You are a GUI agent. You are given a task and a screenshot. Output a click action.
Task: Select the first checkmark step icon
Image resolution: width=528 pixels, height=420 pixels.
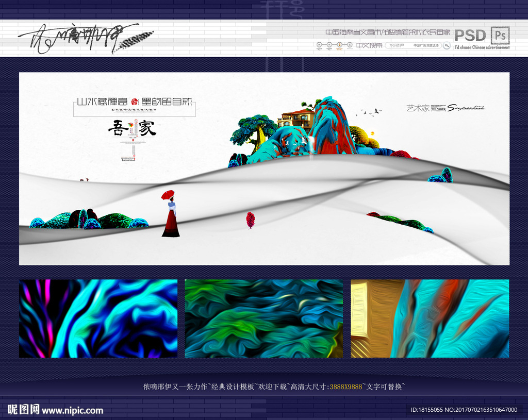(318, 44)
